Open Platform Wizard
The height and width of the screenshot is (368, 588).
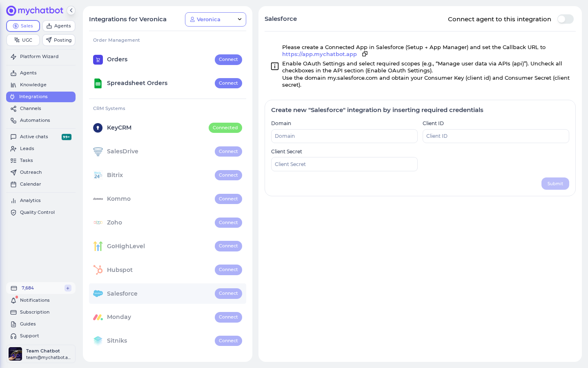(x=41, y=56)
